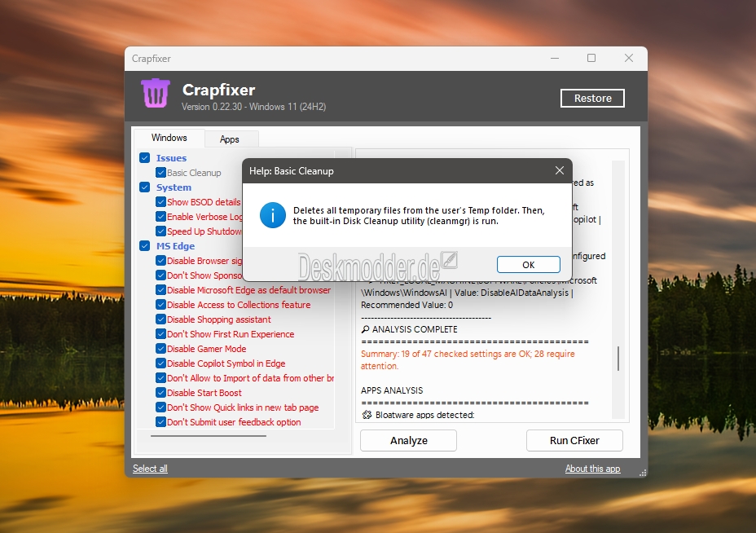Screen dimensions: 756x533
Task: Switch to the Windows tab
Action: [x=169, y=138]
